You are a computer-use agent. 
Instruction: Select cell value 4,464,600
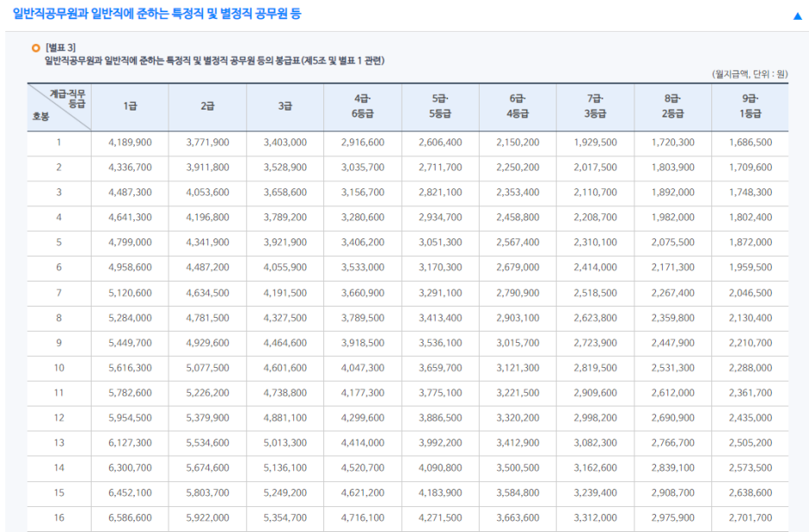point(285,343)
